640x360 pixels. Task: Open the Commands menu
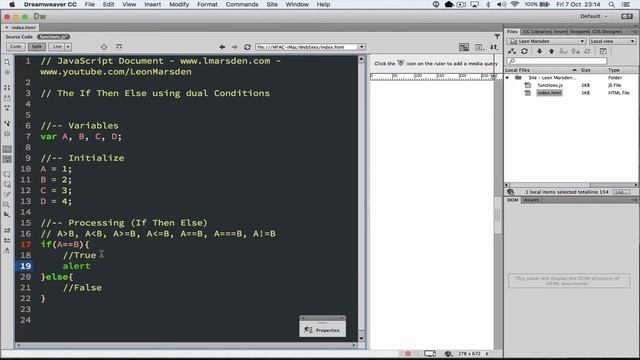(x=242, y=4)
